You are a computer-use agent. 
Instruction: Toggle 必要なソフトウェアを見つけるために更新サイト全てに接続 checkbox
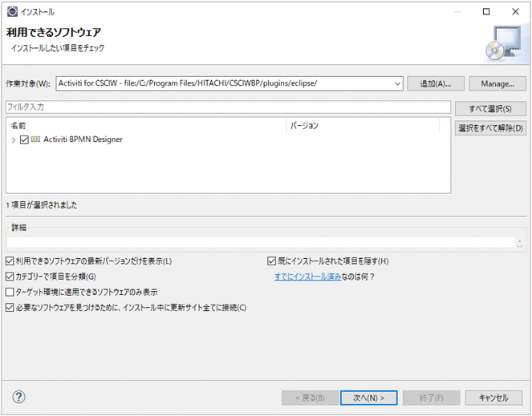(x=10, y=308)
